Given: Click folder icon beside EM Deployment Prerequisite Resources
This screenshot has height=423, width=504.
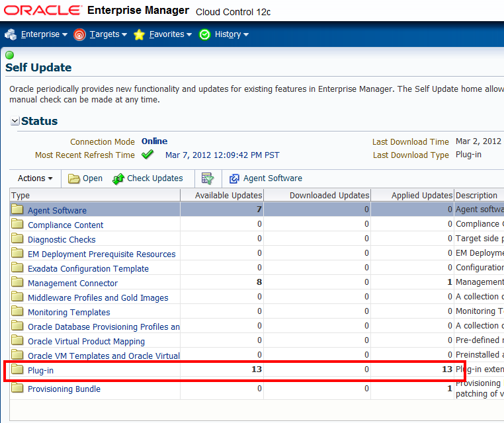Looking at the screenshot, I should [x=17, y=253].
